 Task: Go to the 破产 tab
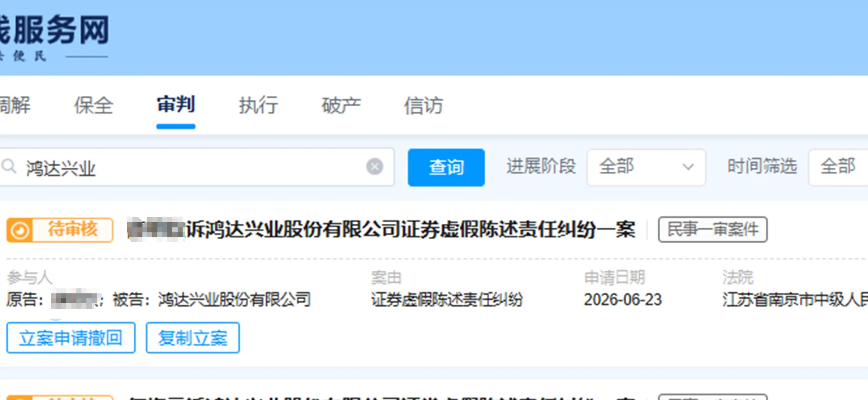(x=341, y=106)
